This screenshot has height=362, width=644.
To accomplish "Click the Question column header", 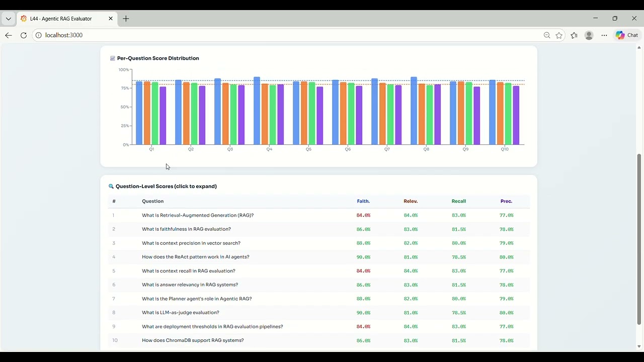I will coord(152,201).
